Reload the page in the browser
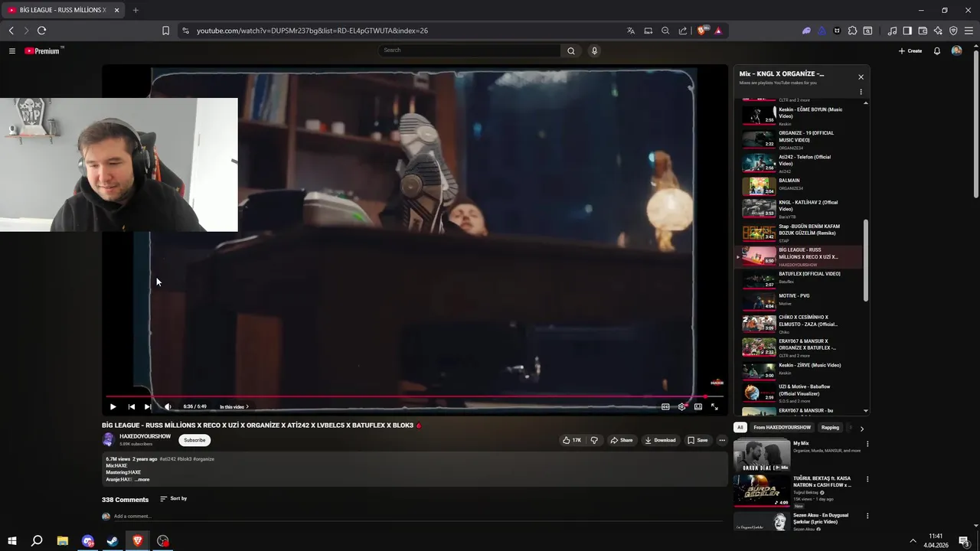The image size is (980, 551). [41, 31]
